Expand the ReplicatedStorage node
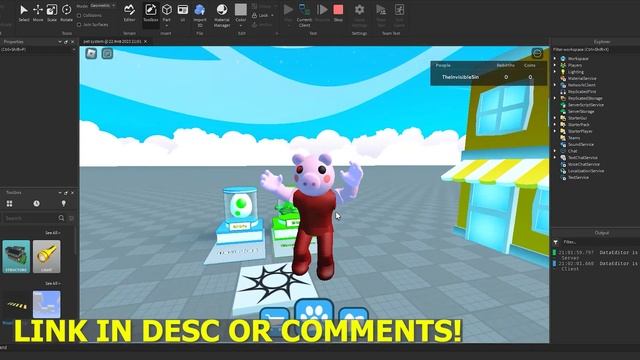Viewport: 640px width, 360px height. [555, 98]
